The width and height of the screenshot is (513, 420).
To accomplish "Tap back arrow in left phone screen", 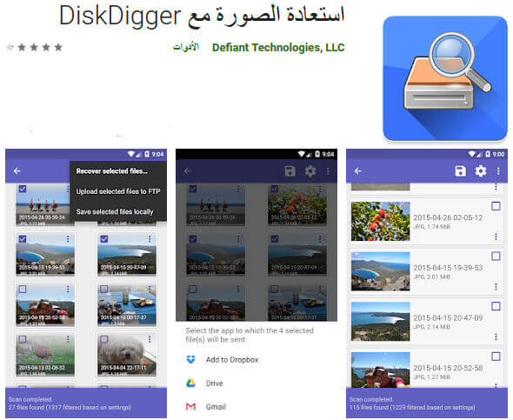I will click(x=17, y=171).
